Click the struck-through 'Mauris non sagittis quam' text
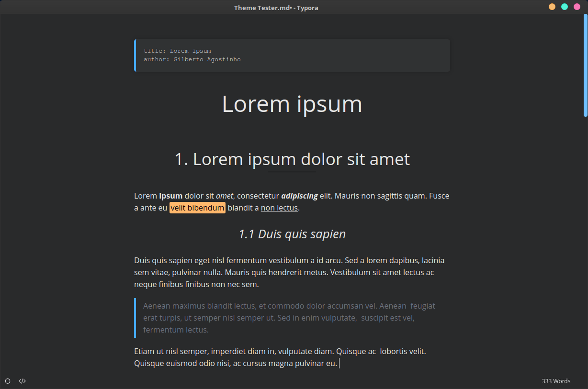This screenshot has width=588, height=389. (380, 196)
